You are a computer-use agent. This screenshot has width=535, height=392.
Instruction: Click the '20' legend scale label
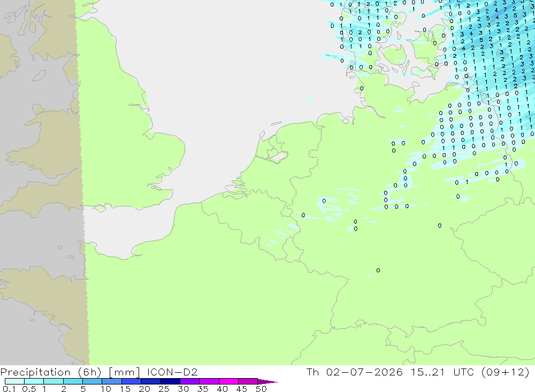pos(144,389)
